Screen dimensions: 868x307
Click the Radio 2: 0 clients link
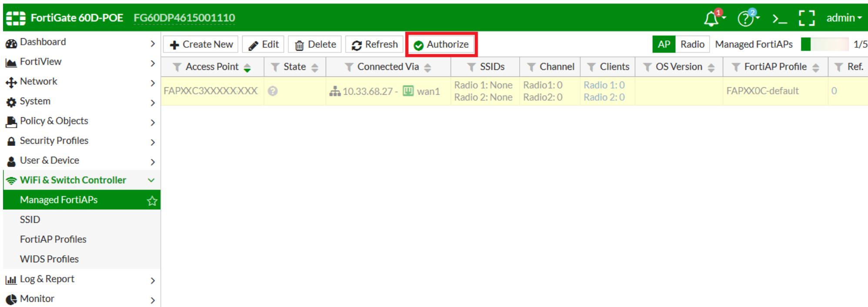(604, 97)
